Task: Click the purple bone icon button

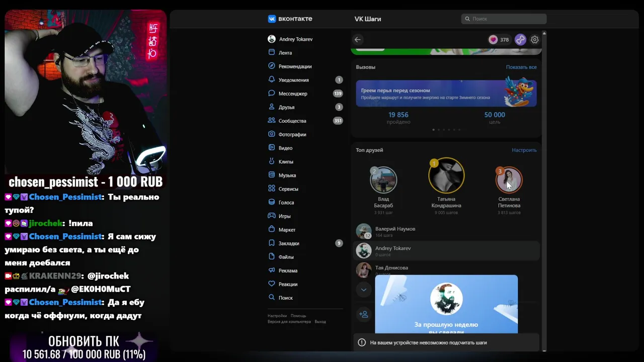Action: (x=520, y=39)
